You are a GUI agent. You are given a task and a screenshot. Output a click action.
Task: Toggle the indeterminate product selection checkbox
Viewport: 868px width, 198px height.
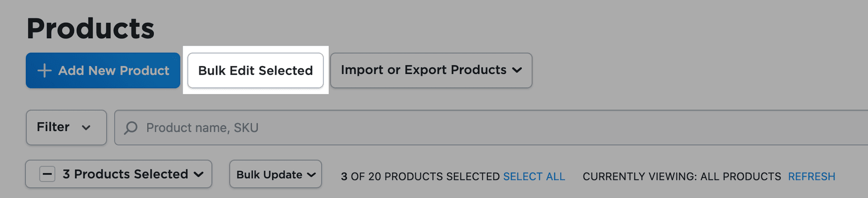tap(47, 174)
